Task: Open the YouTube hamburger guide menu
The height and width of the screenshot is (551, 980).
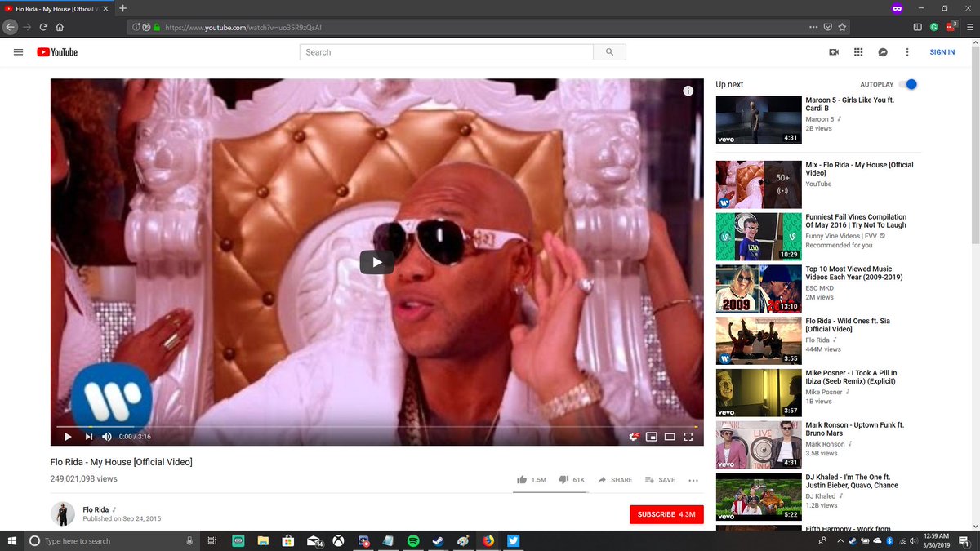Action: click(x=18, y=52)
